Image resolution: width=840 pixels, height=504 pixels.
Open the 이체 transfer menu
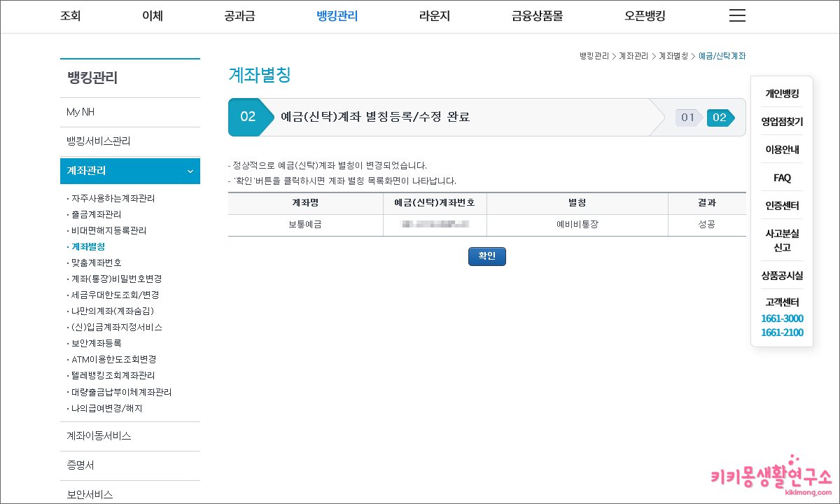(x=153, y=15)
